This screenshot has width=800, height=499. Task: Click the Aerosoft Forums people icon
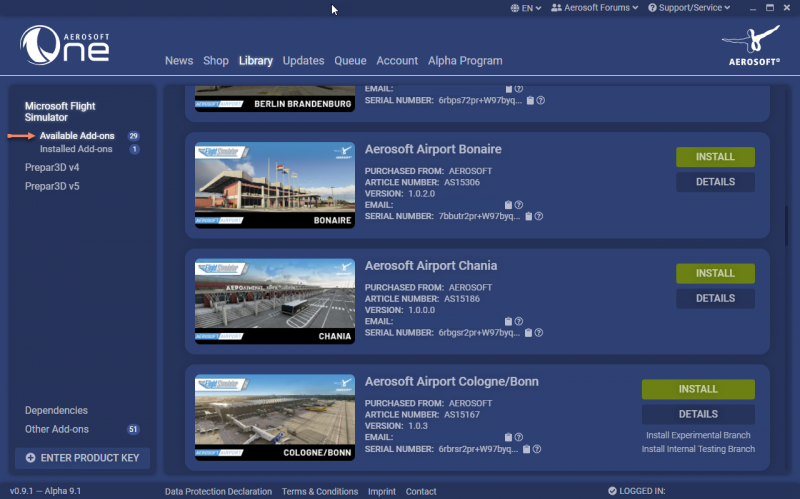pos(556,8)
